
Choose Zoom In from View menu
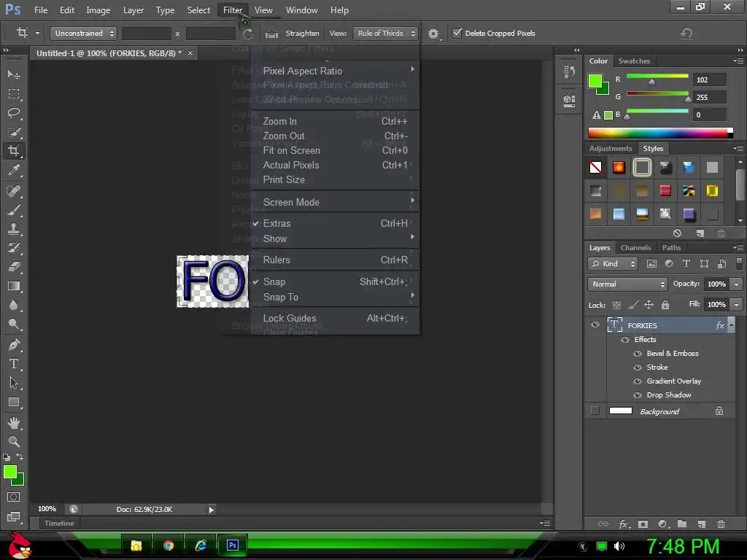(336, 122)
